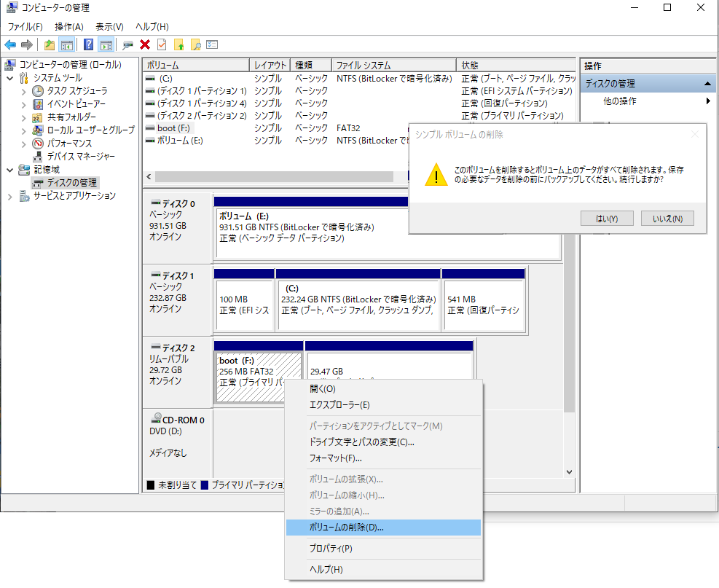
Task: Collapse the システム ツール tree node
Action: (10, 78)
